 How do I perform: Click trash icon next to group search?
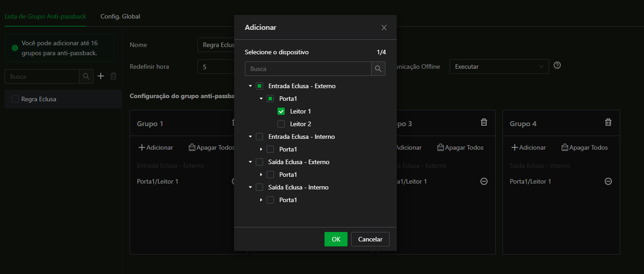pos(113,76)
